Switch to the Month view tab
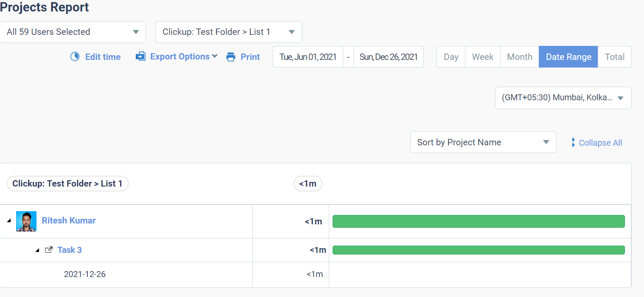This screenshot has width=644, height=297. [519, 57]
